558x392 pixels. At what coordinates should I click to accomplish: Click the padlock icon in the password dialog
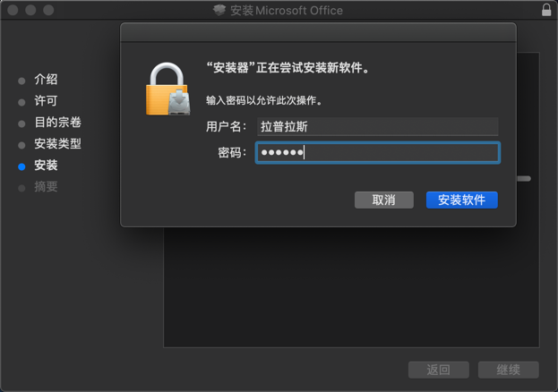[x=168, y=89]
